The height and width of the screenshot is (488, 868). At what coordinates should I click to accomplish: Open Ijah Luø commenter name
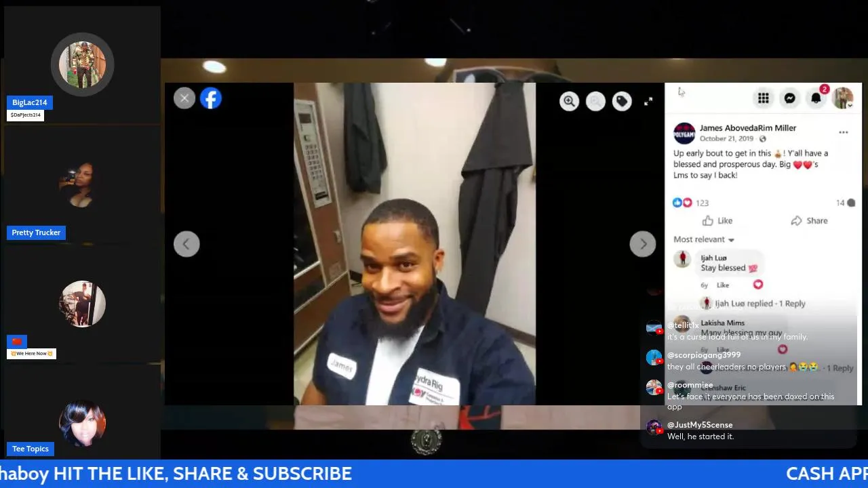713,258
